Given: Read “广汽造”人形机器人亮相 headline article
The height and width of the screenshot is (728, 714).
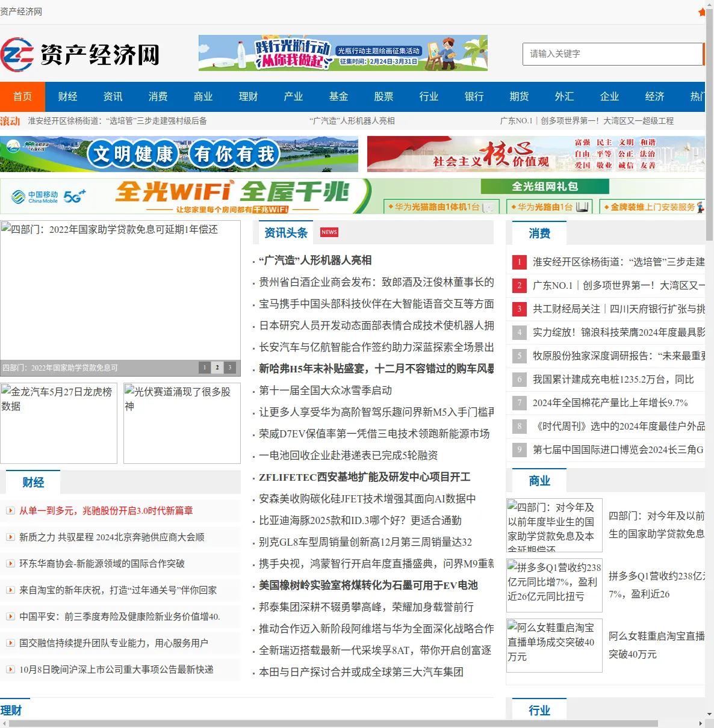Looking at the screenshot, I should (x=315, y=261).
